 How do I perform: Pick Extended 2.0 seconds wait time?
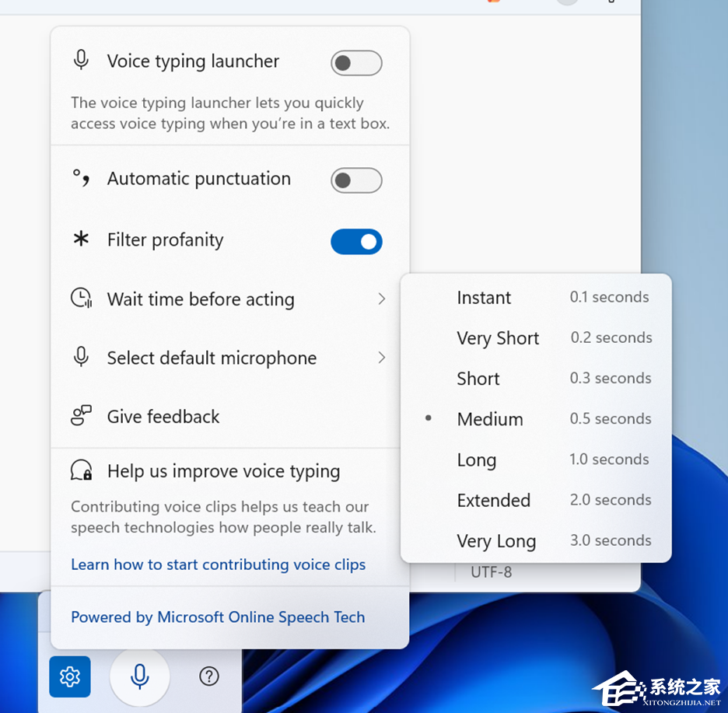coord(536,501)
